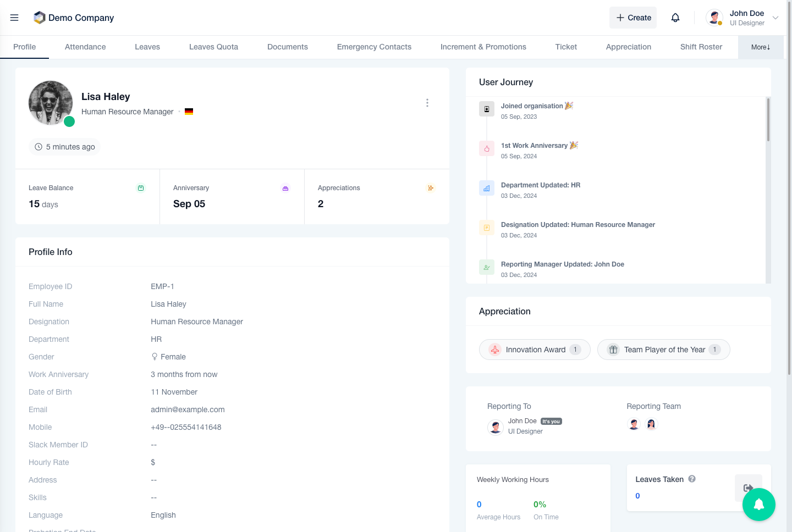Select the Innovation Award badge
The image size is (792, 532).
[x=535, y=350]
